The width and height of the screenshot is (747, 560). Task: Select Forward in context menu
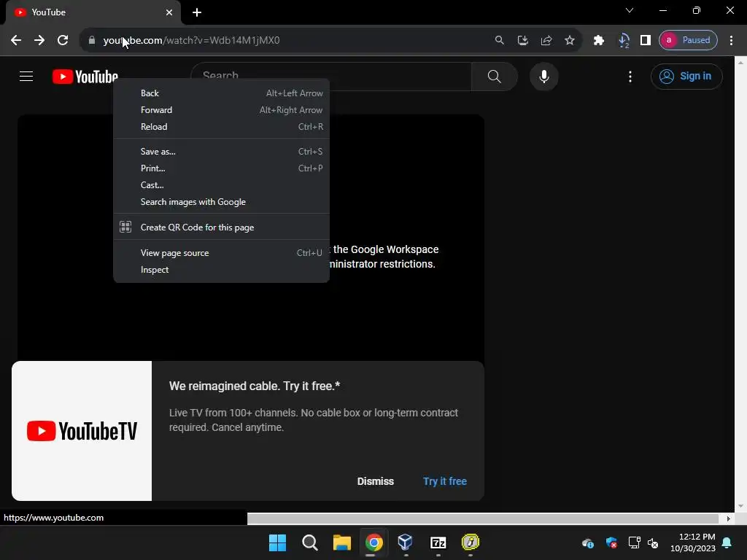[x=222, y=110]
